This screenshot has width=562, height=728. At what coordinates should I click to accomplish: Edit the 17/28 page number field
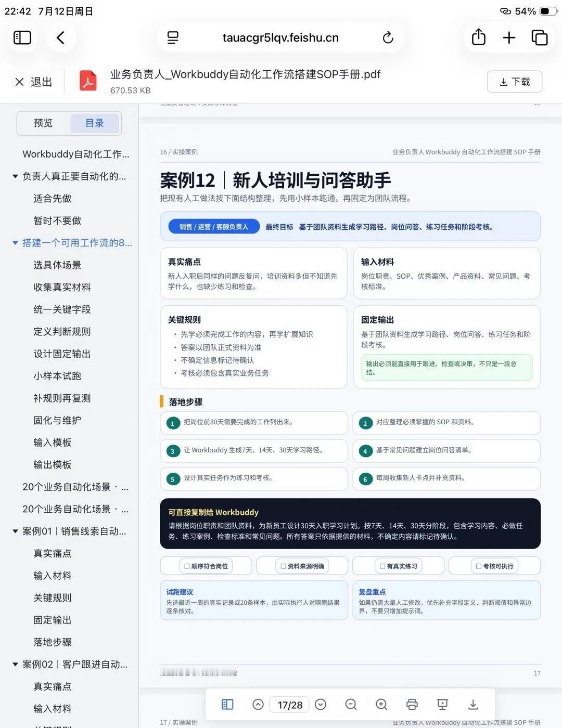pyautogui.click(x=290, y=705)
